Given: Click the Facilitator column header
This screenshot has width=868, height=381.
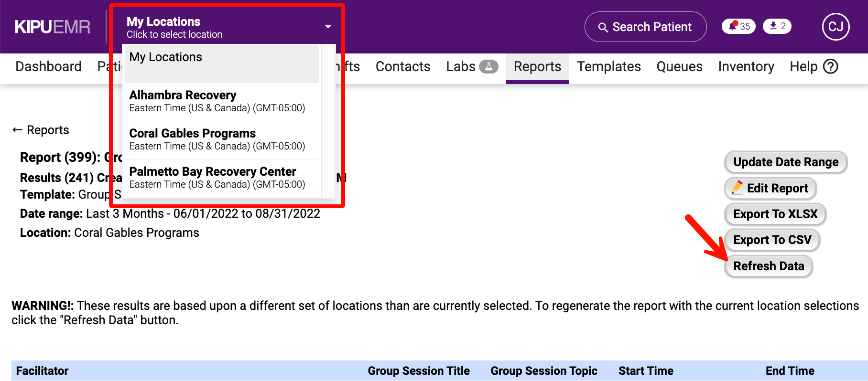Looking at the screenshot, I should tap(42, 371).
